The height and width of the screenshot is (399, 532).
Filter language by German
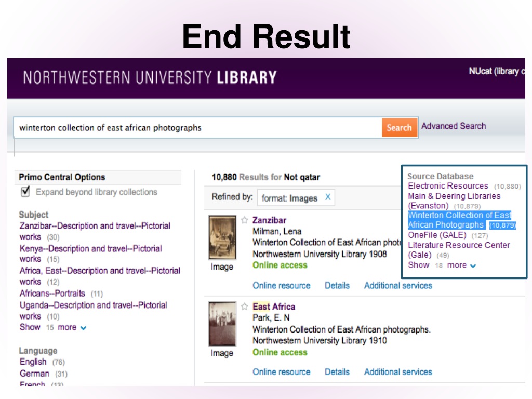point(34,374)
